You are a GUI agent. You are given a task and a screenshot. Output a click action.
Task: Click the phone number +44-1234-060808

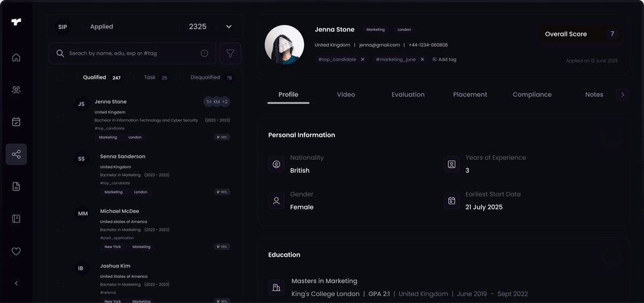coord(428,45)
